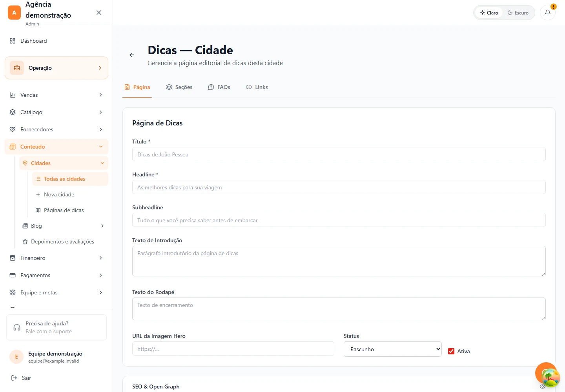Click the headset support icon
Screen dimensions: 565x392
point(17,327)
